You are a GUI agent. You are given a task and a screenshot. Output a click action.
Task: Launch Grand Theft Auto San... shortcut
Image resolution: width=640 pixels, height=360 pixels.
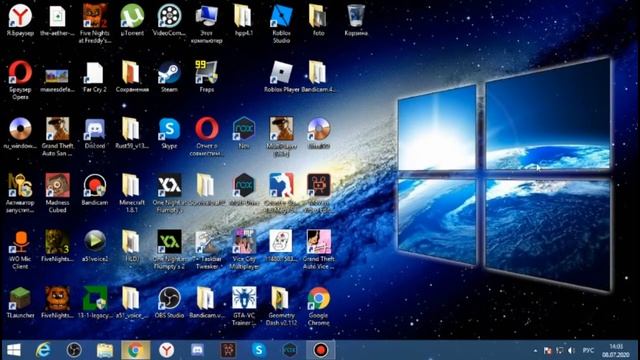coord(57,137)
